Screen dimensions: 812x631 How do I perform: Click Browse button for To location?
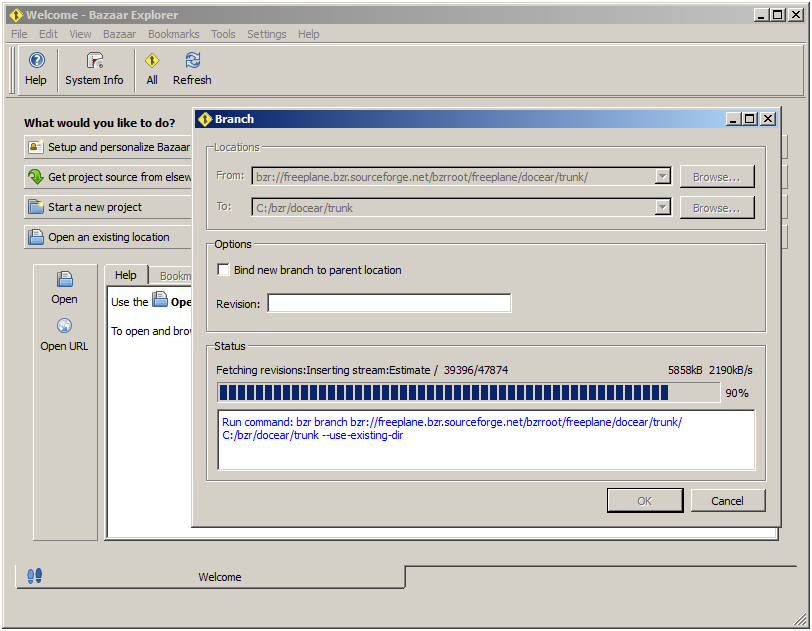click(717, 208)
